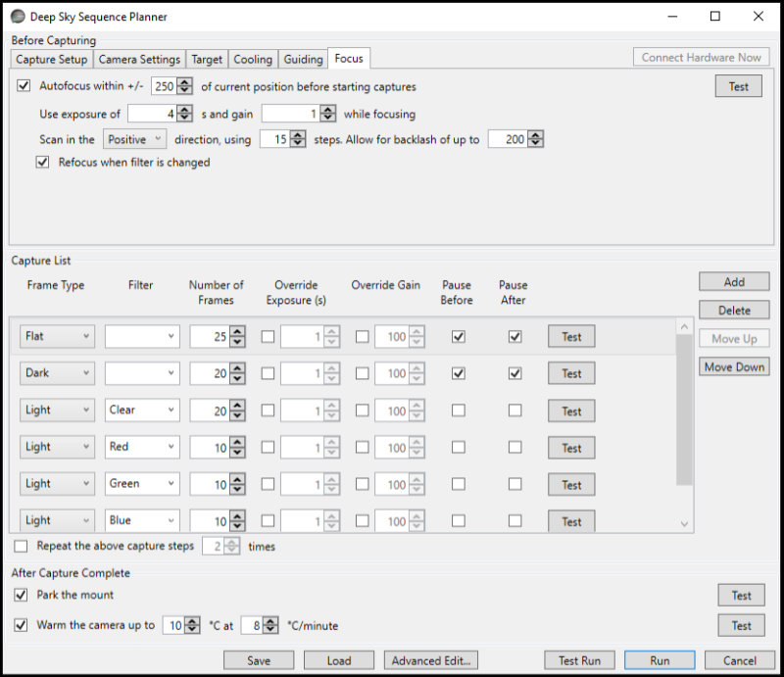Click the focusing exposure field showing 4
Image resolution: width=784 pixels, height=677 pixels.
(x=152, y=114)
